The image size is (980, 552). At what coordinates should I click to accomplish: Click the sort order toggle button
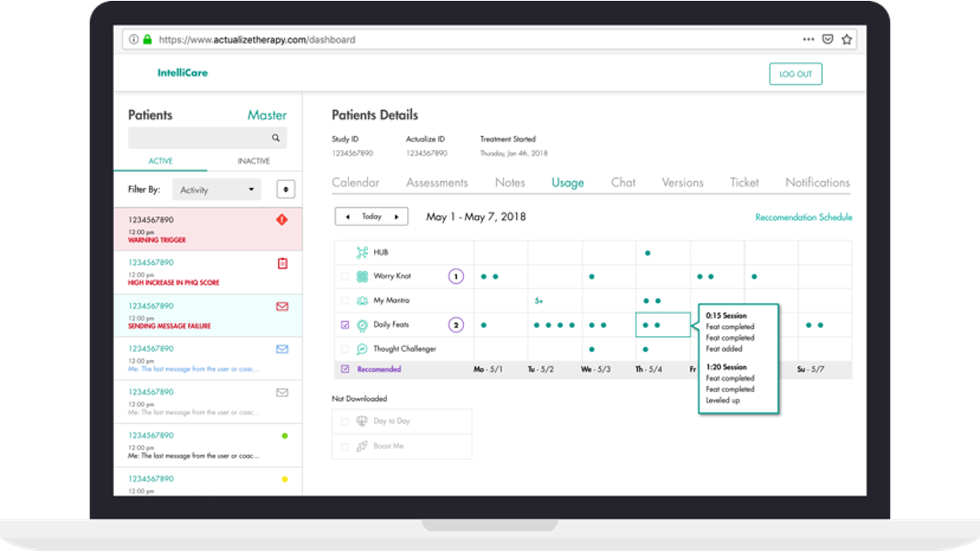point(285,190)
